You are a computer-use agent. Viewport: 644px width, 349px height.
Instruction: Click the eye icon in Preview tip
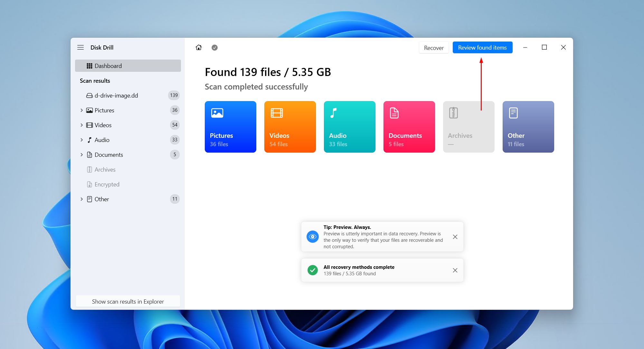(312, 237)
